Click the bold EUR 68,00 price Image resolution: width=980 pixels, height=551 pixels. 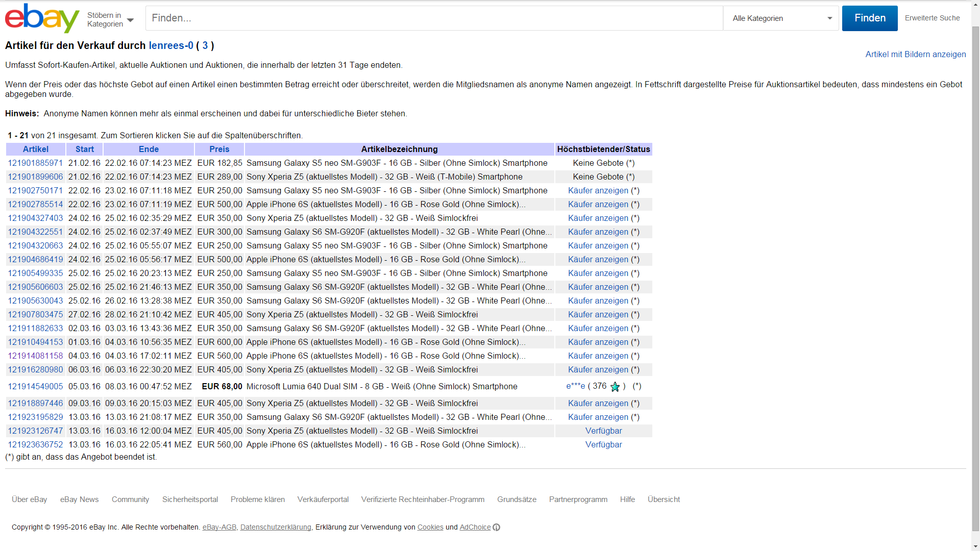tap(222, 386)
